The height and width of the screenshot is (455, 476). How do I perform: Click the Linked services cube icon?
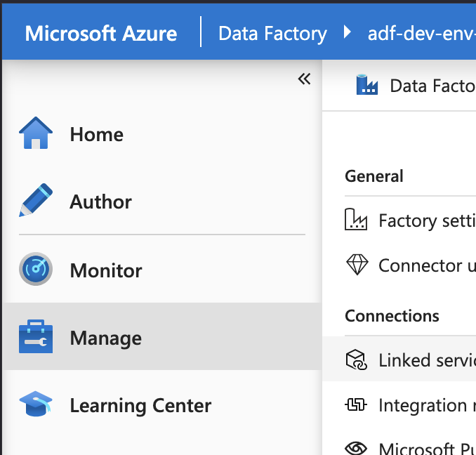click(x=357, y=360)
